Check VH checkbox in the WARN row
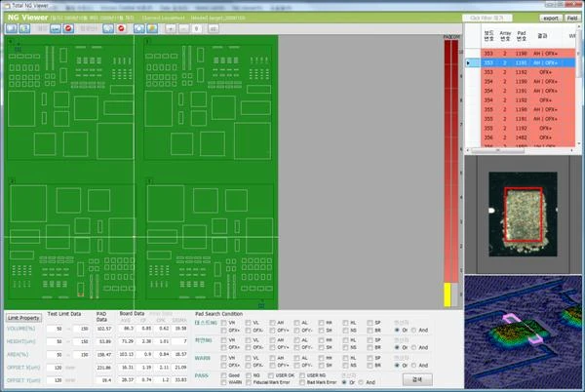 pos(223,358)
